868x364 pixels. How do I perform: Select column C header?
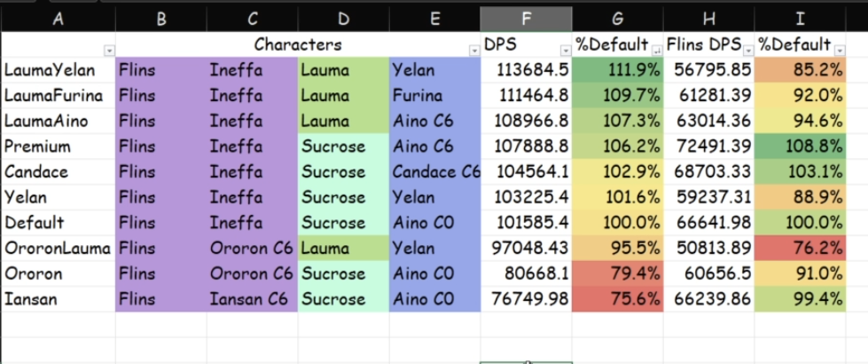253,20
